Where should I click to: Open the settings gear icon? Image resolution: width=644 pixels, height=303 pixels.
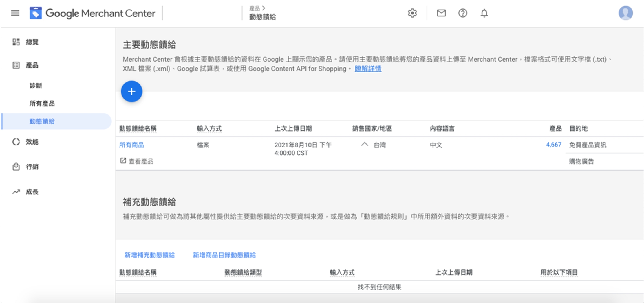point(412,13)
